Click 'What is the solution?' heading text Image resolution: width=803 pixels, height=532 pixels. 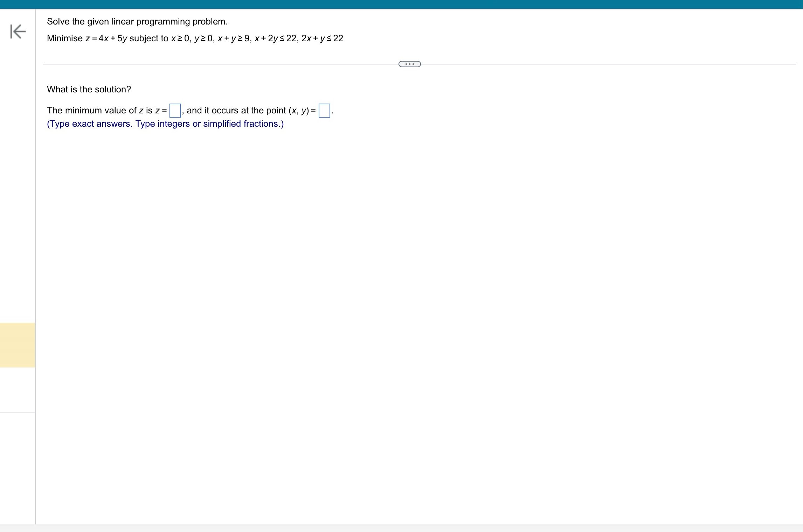tap(89, 89)
